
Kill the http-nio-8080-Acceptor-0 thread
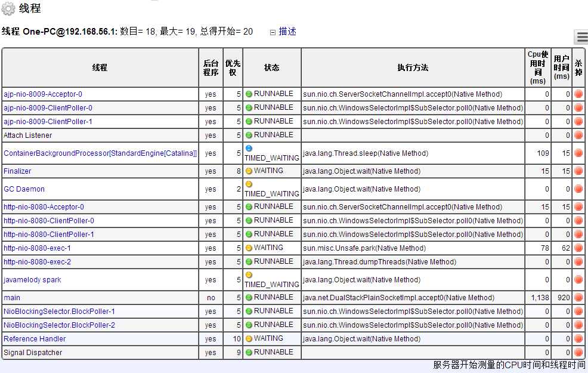point(578,207)
